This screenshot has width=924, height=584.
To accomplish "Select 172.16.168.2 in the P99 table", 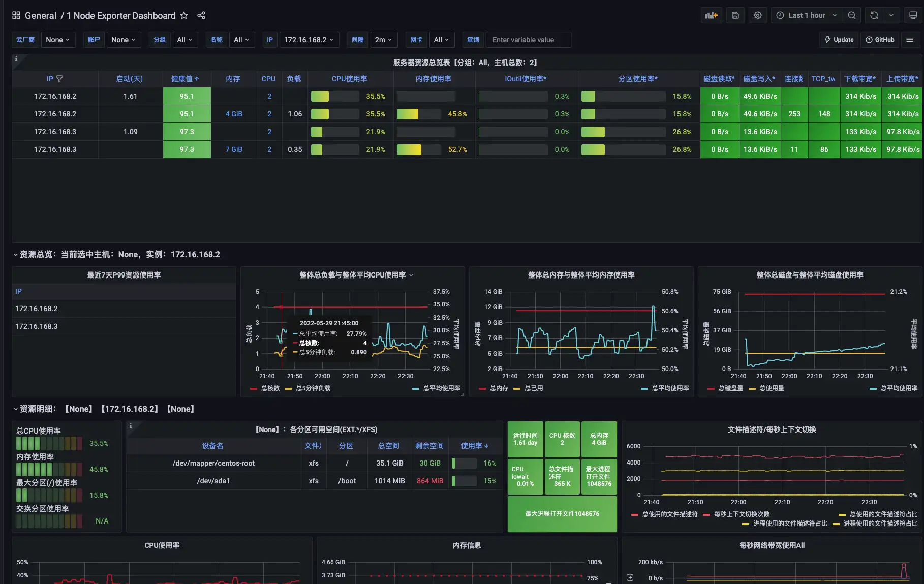I will pos(37,309).
